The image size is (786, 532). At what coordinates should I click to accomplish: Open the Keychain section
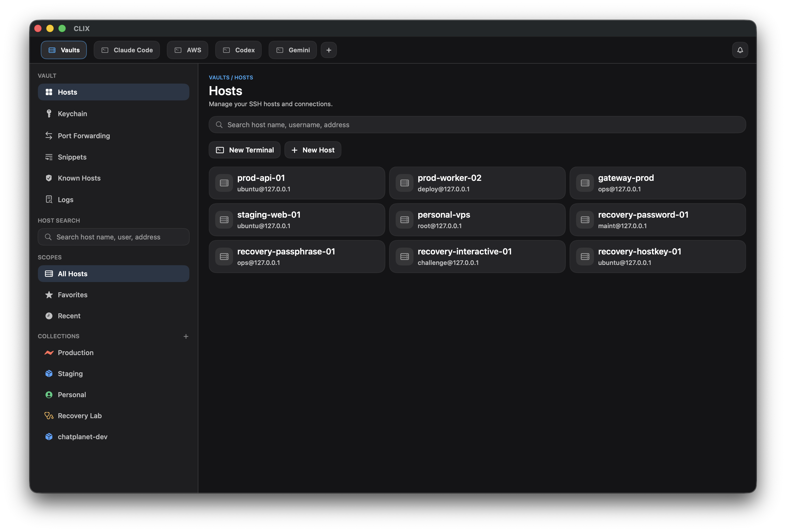(72, 114)
